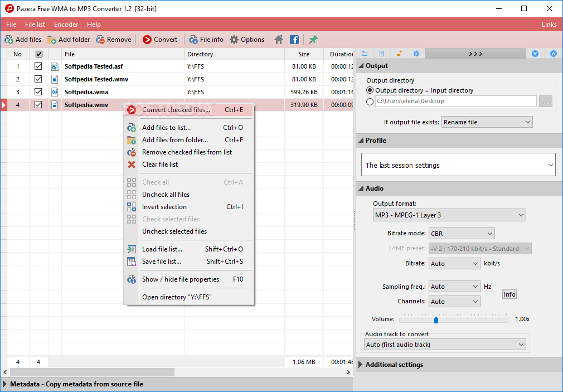The height and width of the screenshot is (392, 563).
Task: Choose Add files to list... menu entry
Action: coord(189,128)
